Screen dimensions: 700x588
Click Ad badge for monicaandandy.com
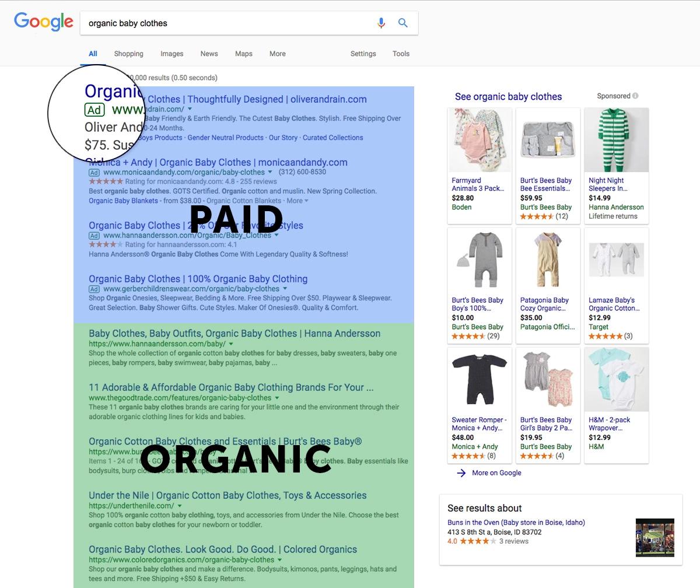click(94, 173)
